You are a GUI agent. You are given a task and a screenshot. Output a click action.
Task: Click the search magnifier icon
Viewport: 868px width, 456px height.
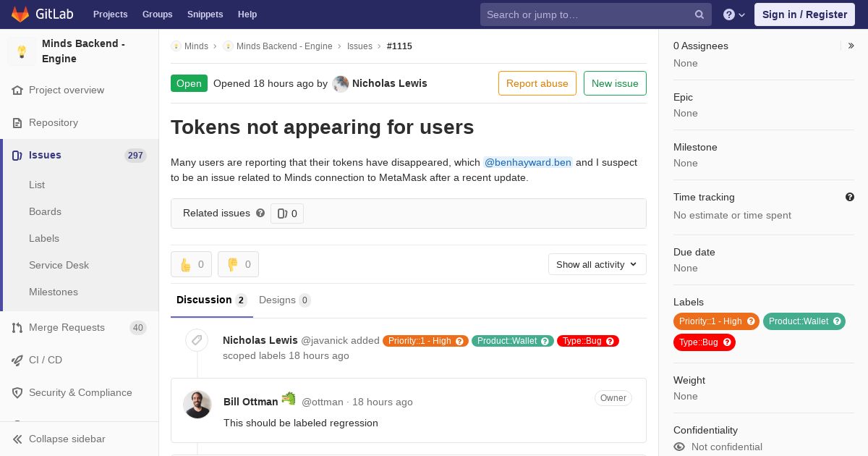click(699, 14)
